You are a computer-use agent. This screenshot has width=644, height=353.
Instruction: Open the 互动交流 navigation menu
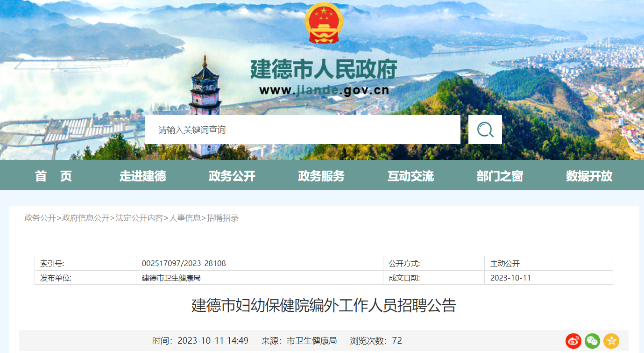click(410, 176)
